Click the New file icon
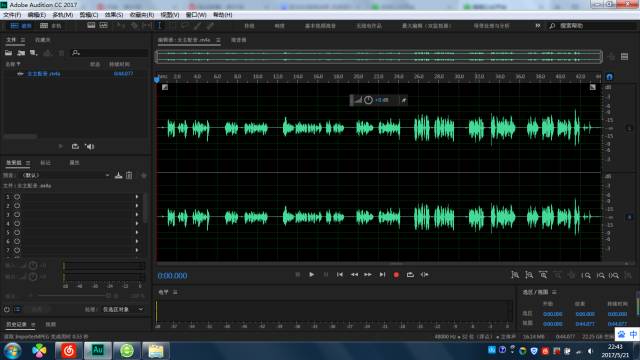640x360 pixels. pyautogui.click(x=33, y=53)
